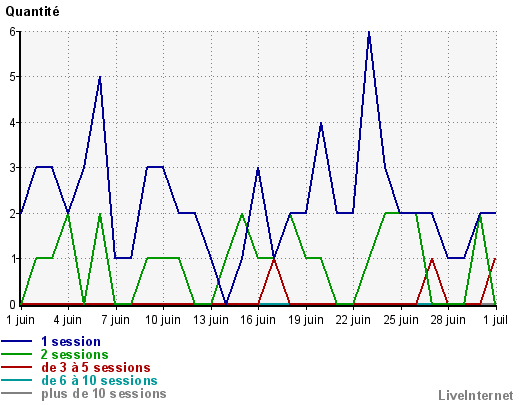Screen dimensions: 520x405
Task: Click the teal 'de 6 à 10 sessions' legend line
Action: [16, 380]
